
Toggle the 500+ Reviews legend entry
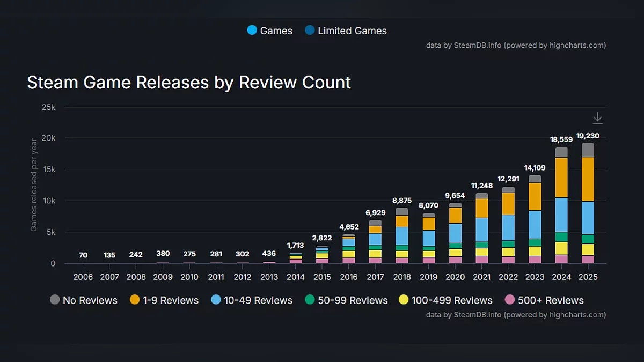[x=544, y=300]
